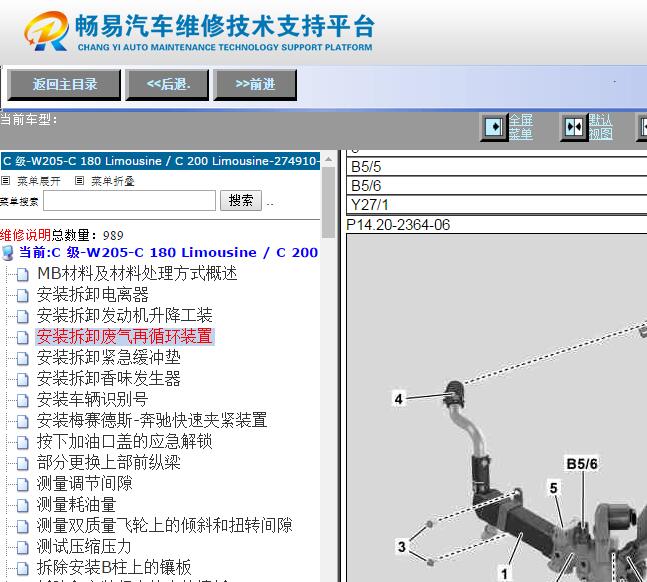The width and height of the screenshot is (647, 582).
Task: Select table cell Y27/1
Action: click(497, 205)
